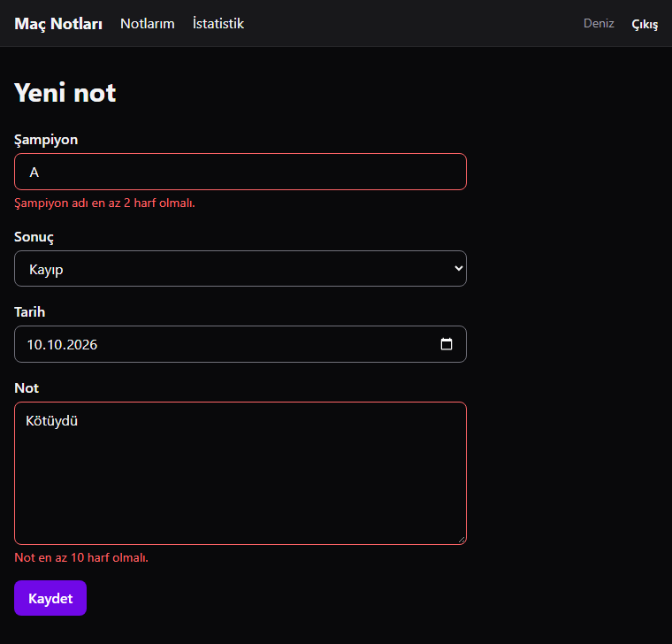Click the Deniz username in header
This screenshot has width=672, height=644.
[x=599, y=23]
